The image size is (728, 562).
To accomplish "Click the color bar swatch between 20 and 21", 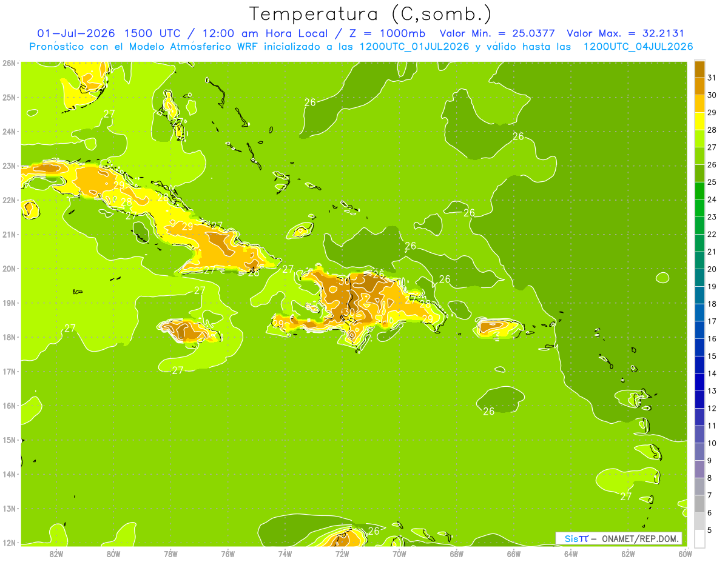I will pyautogui.click(x=700, y=259).
